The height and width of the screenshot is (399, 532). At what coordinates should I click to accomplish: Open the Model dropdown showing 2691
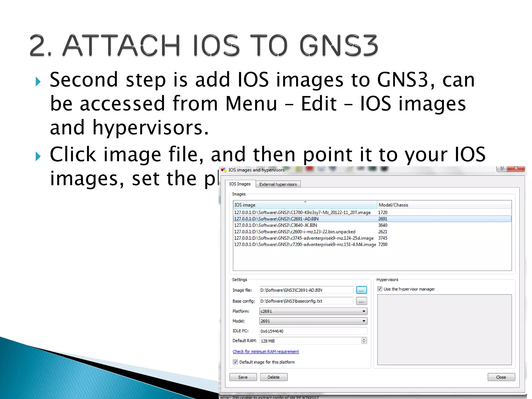(x=313, y=321)
